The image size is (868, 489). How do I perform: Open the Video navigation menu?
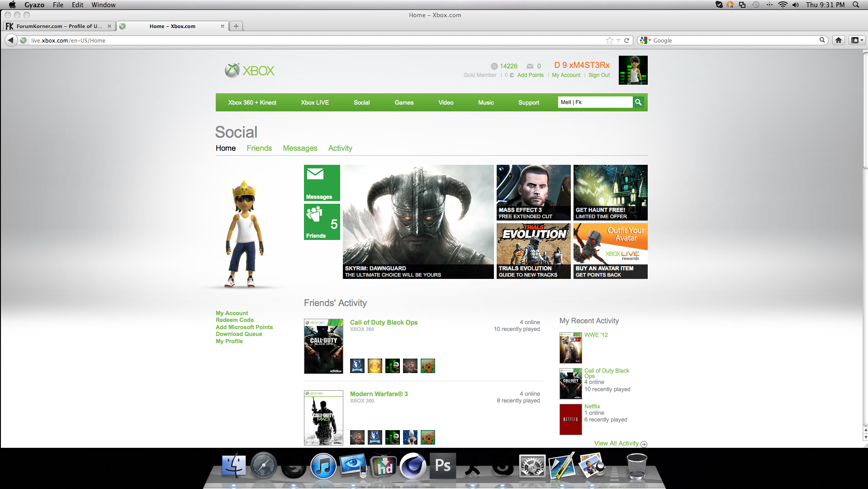click(x=446, y=102)
